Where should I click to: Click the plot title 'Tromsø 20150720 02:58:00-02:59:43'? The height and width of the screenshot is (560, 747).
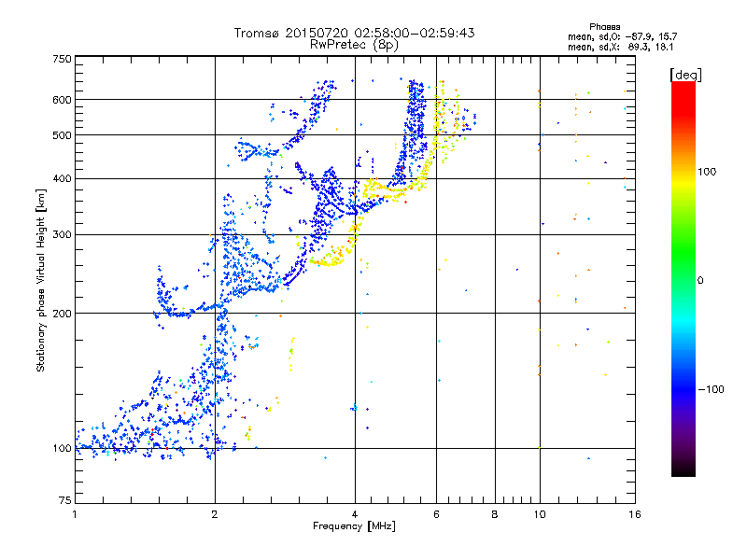(354, 33)
